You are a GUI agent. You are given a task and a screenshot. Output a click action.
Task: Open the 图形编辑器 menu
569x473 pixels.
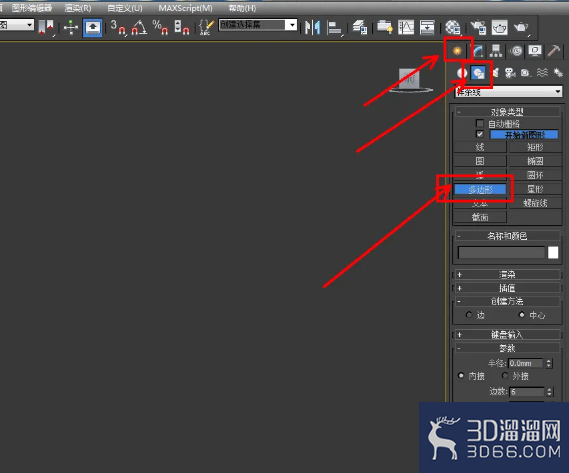coord(32,8)
